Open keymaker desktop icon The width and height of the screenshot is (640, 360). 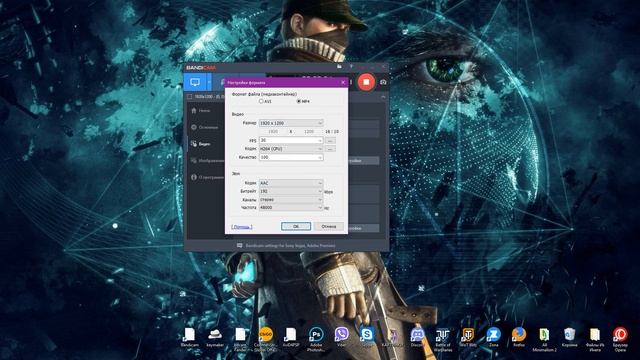point(215,338)
